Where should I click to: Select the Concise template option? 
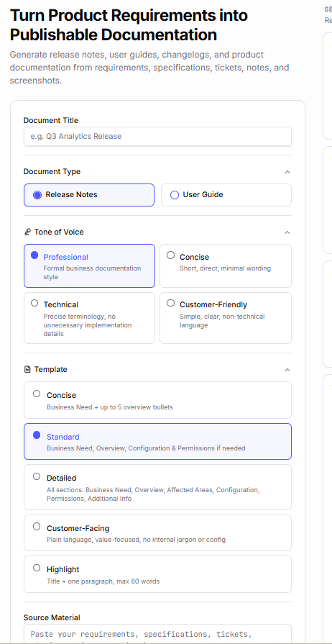tap(157, 400)
